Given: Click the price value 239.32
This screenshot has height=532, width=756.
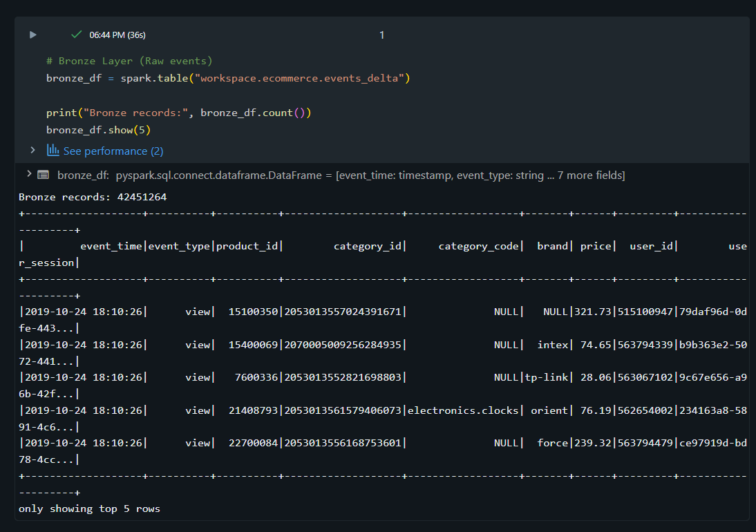Looking at the screenshot, I should pyautogui.click(x=593, y=443).
